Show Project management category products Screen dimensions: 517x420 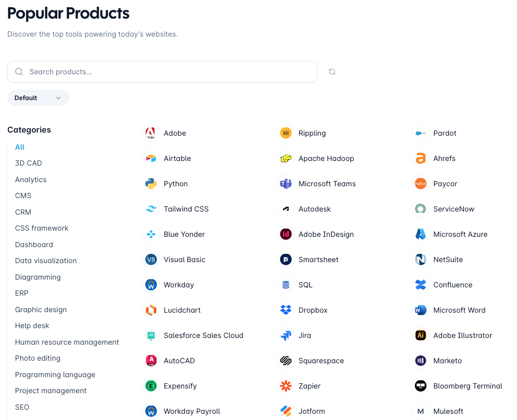[x=51, y=391]
